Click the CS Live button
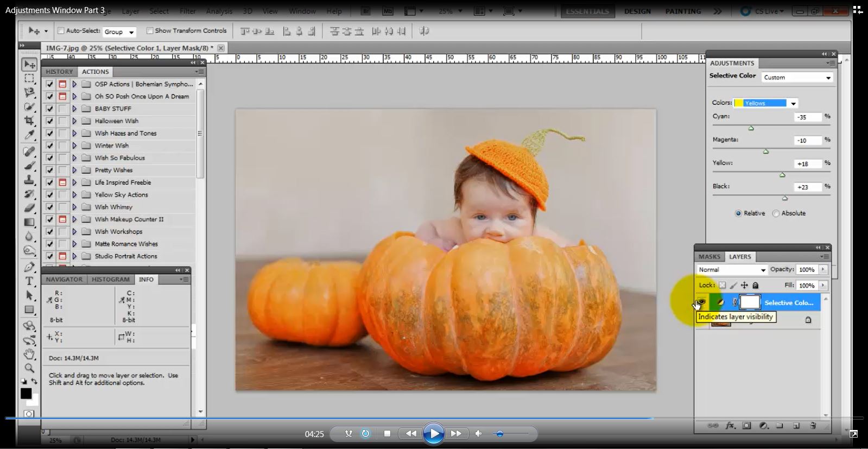 click(762, 11)
